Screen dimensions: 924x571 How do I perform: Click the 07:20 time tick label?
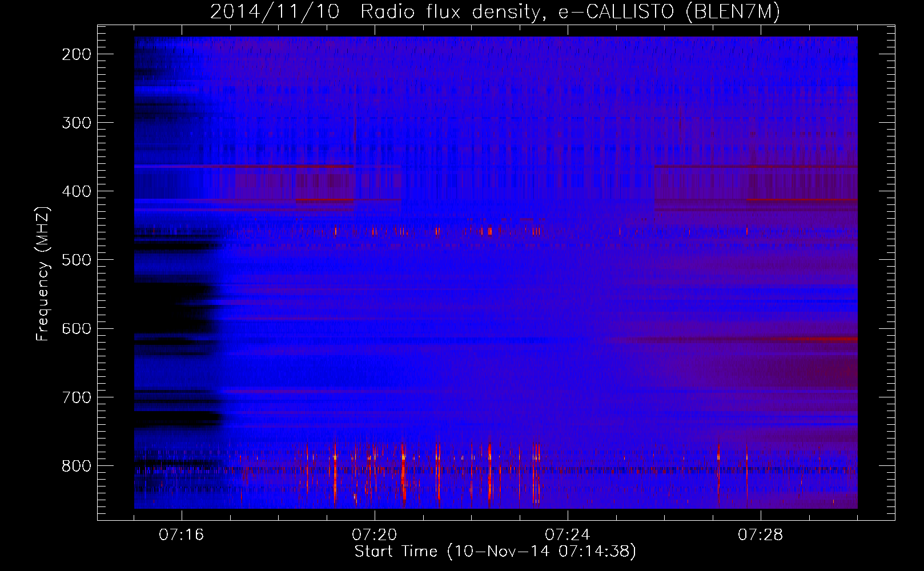(375, 535)
